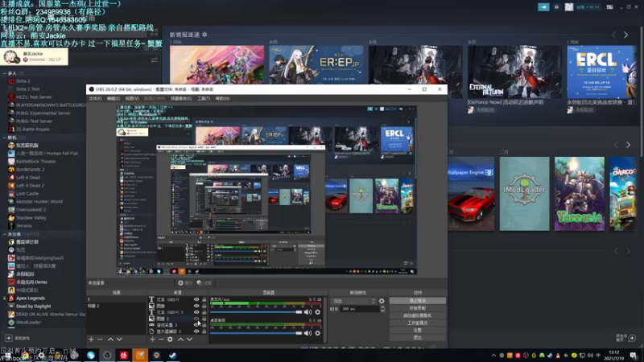Screen dimensions: 644x362
Task: Click Start Recording button in OBS controls
Action: pyautogui.click(x=417, y=308)
